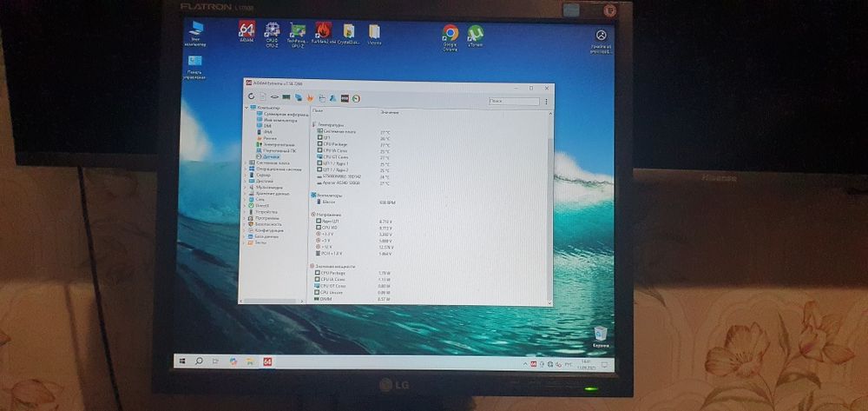Click the network computers toolbar icon
The image size is (868, 411).
[299, 97]
